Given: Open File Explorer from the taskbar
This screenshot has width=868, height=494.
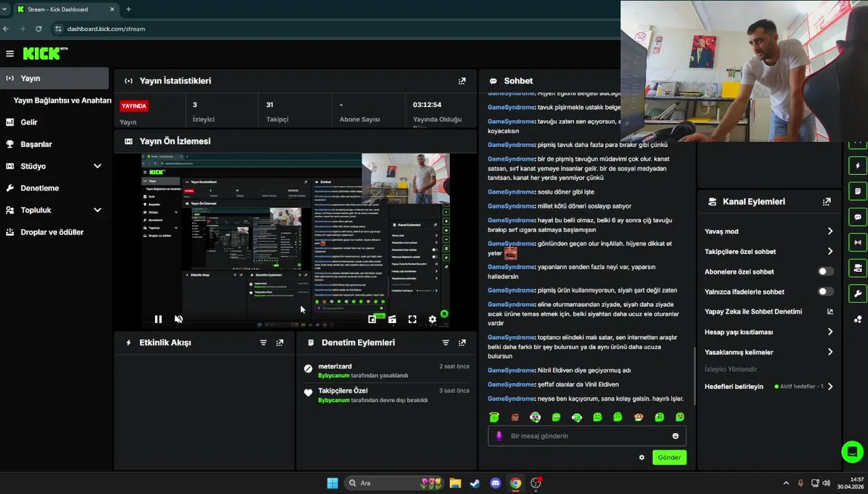Looking at the screenshot, I should click(455, 483).
